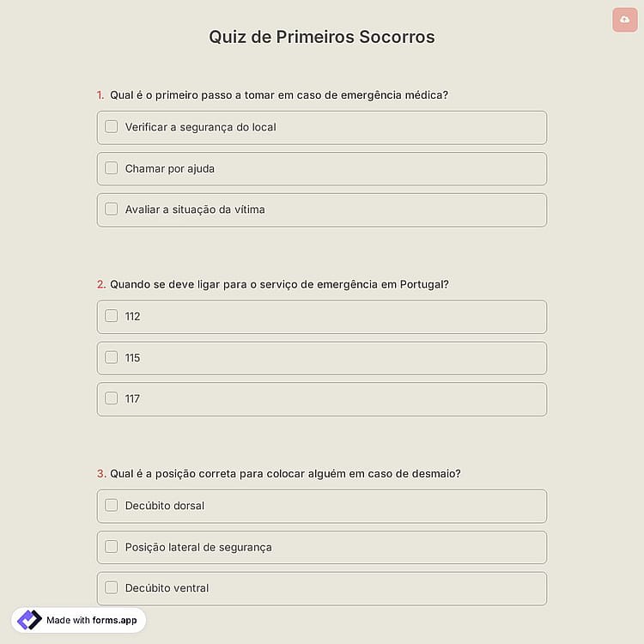Check the 112 option box

(x=112, y=316)
